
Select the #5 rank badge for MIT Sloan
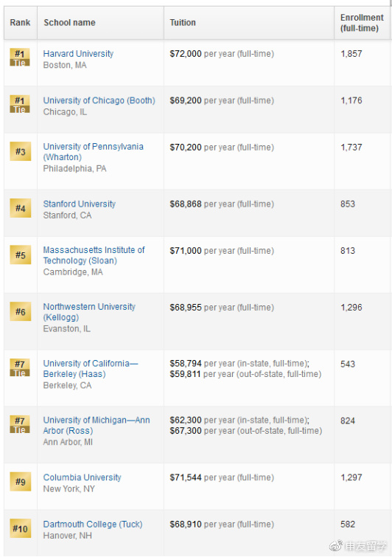click(x=20, y=255)
